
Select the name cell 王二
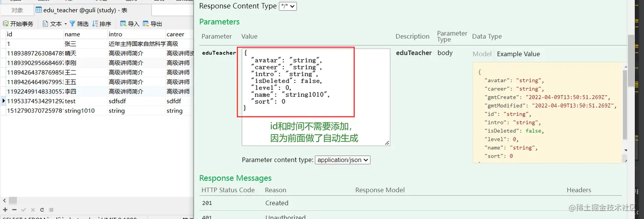[86, 72]
